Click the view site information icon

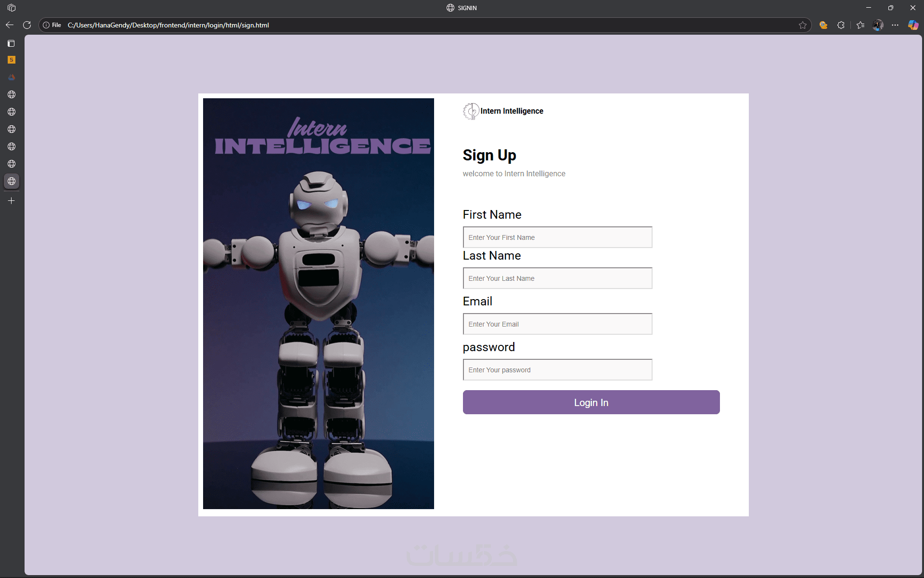[x=46, y=25]
